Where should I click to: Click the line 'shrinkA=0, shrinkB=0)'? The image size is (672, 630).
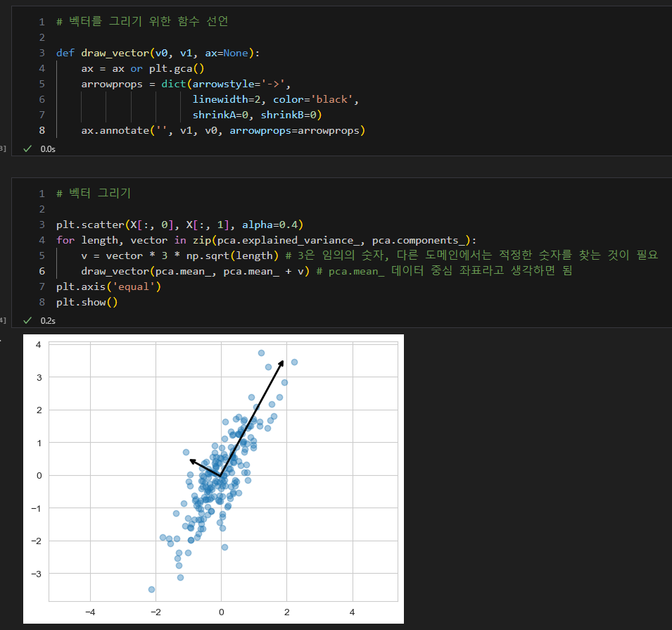point(257,115)
